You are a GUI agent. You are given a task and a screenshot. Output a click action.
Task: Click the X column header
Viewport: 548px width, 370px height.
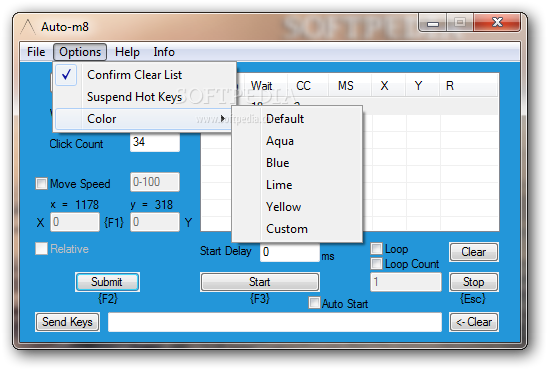point(388,86)
